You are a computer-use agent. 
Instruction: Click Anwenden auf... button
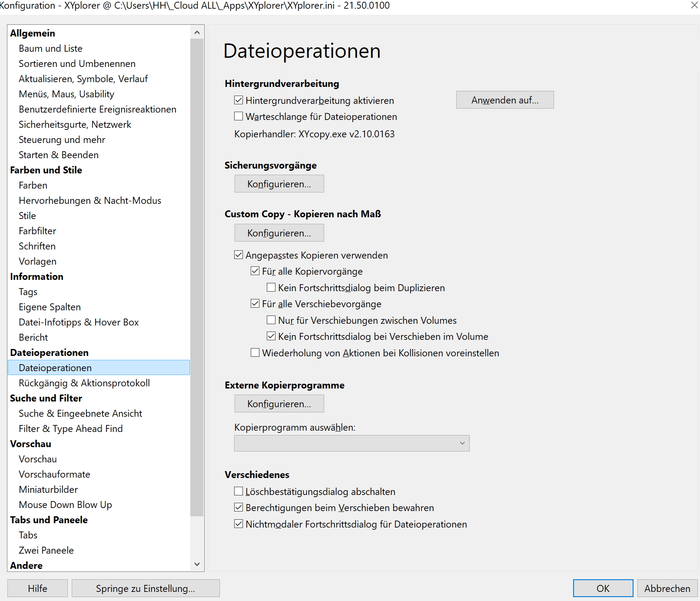(x=504, y=100)
